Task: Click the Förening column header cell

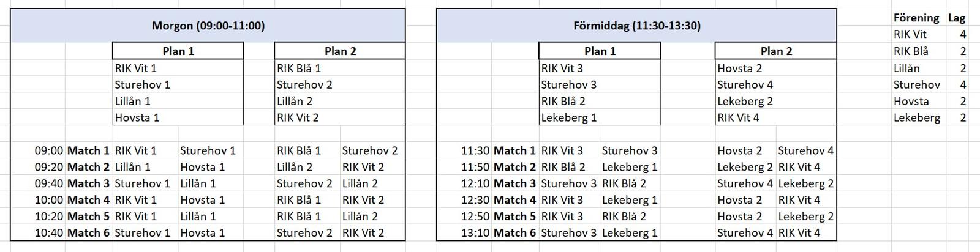Action: pos(916,18)
